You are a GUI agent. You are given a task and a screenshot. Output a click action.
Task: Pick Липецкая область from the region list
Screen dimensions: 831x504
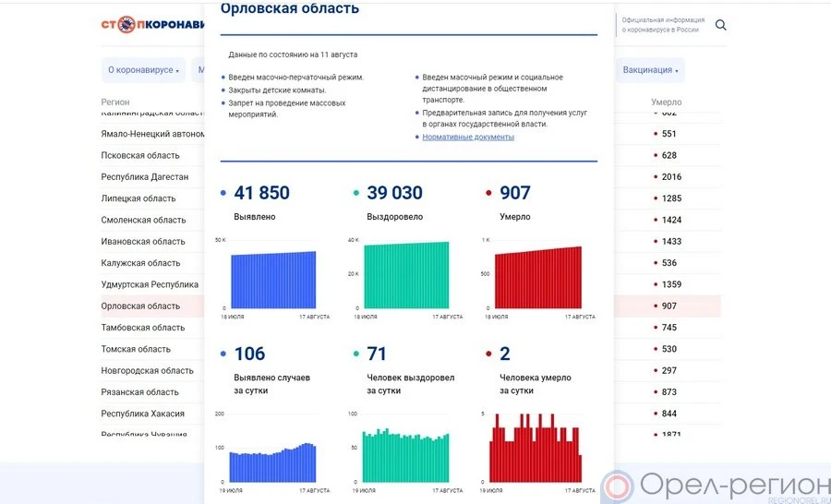tap(138, 198)
